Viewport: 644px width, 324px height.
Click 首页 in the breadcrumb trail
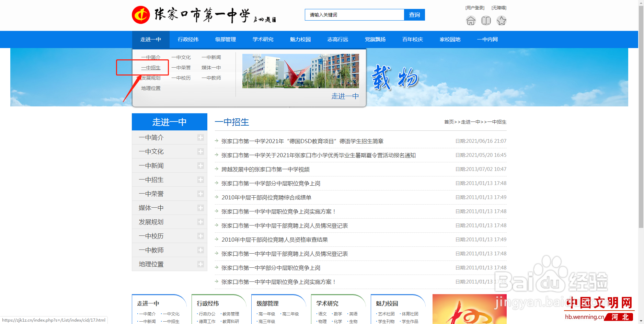tap(449, 122)
